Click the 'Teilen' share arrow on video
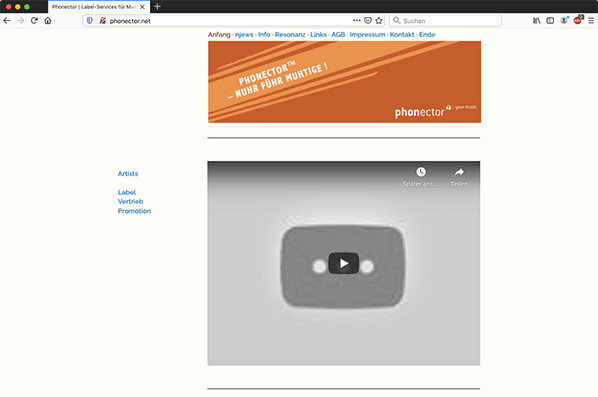The height and width of the screenshot is (397, 598). click(x=459, y=172)
